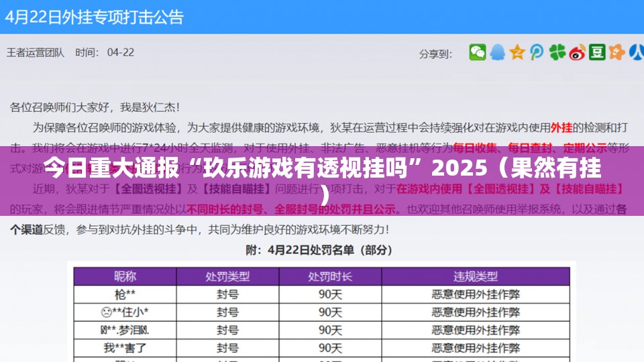Click the orange petal share icon

[618, 52]
